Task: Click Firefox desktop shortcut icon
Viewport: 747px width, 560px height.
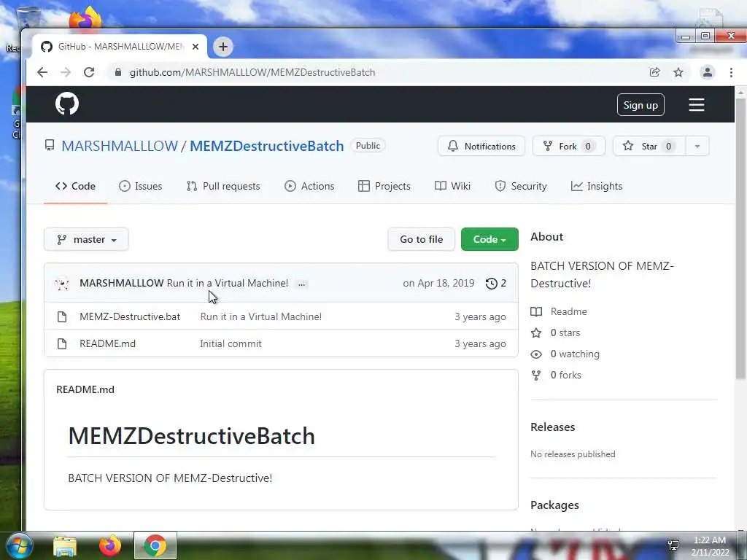Action: pyautogui.click(x=85, y=18)
